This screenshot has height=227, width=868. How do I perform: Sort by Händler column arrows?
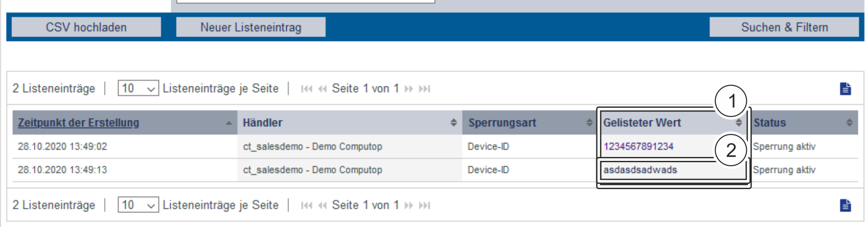click(x=453, y=123)
